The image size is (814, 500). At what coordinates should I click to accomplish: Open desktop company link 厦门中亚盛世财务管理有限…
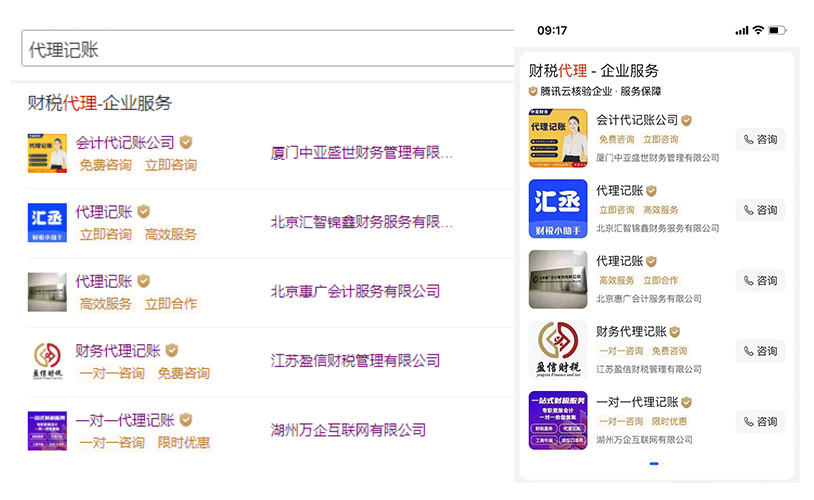(362, 153)
